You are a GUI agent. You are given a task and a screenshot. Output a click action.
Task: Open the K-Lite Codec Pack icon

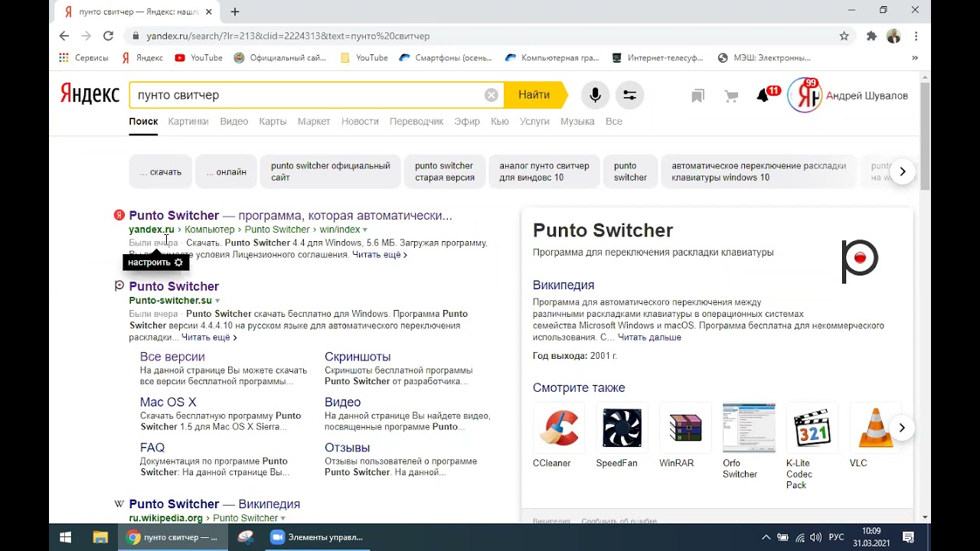[812, 428]
